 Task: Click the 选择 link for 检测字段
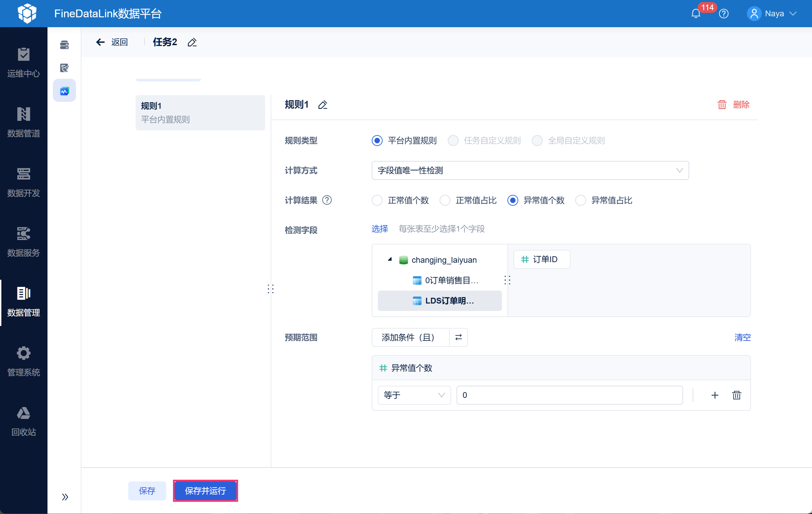pos(380,229)
